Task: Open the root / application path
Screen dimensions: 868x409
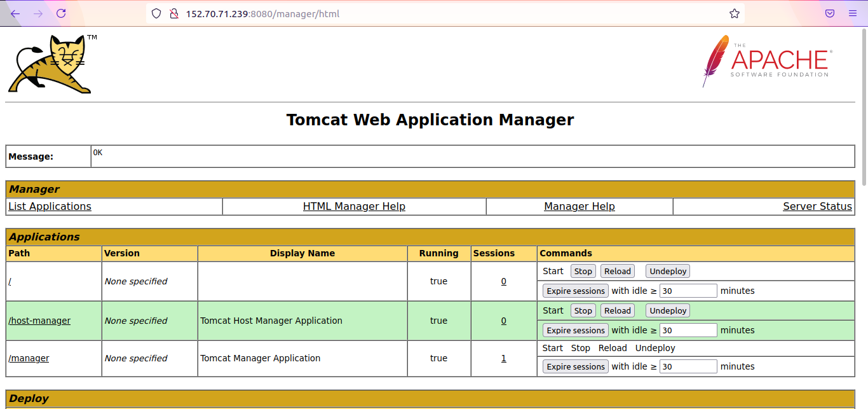Action: (x=10, y=281)
